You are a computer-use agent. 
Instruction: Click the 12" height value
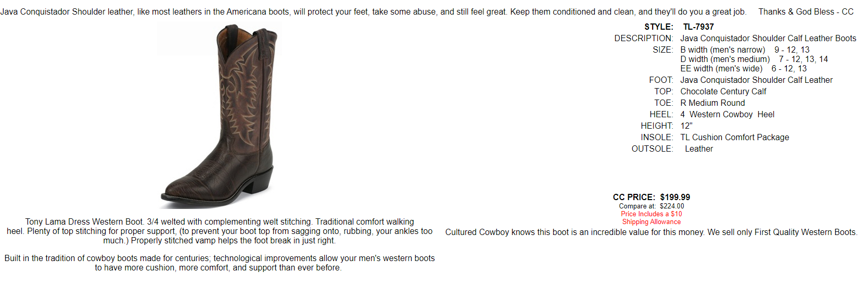click(686, 126)
